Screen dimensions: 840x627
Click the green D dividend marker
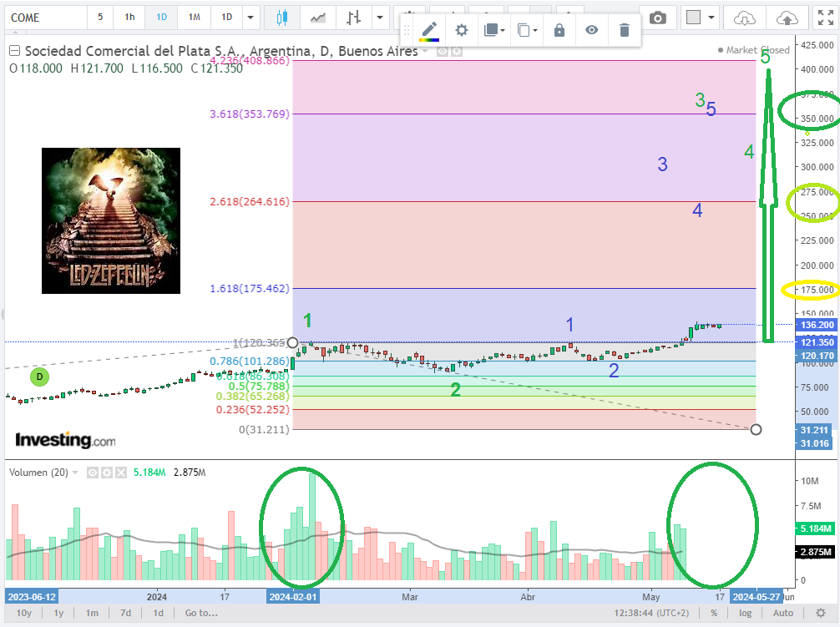39,377
